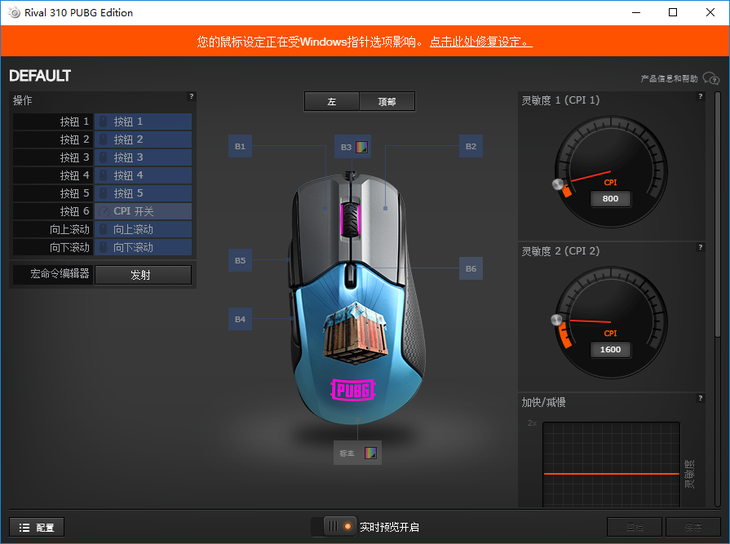
Task: Click the 产品信息和帮助 text label
Action: (669, 79)
